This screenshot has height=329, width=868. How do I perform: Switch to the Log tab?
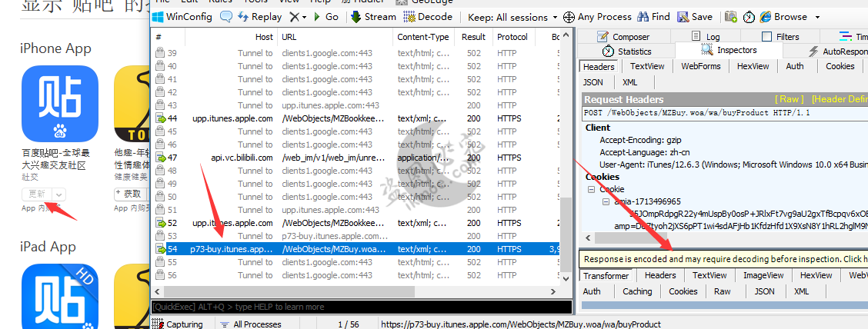(706, 36)
